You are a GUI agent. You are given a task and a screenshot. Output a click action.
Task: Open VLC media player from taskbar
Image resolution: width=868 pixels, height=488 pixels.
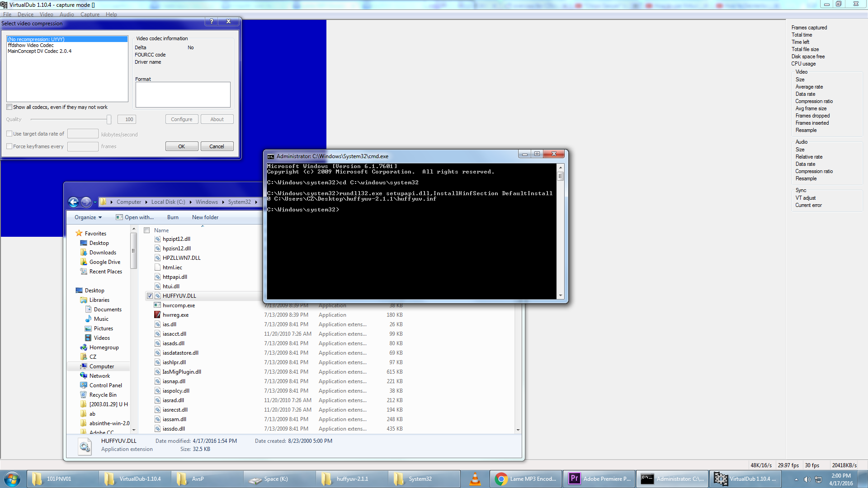[x=475, y=479]
